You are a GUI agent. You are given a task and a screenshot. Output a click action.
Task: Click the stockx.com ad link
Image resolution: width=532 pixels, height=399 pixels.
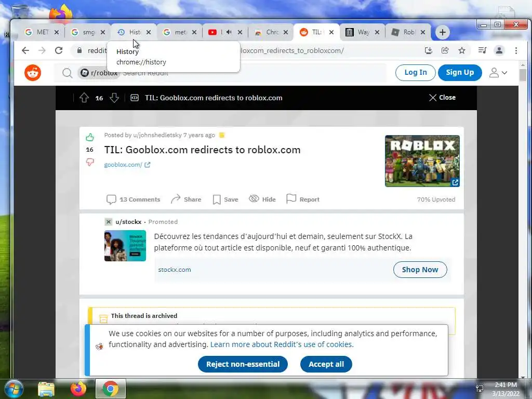[175, 270]
